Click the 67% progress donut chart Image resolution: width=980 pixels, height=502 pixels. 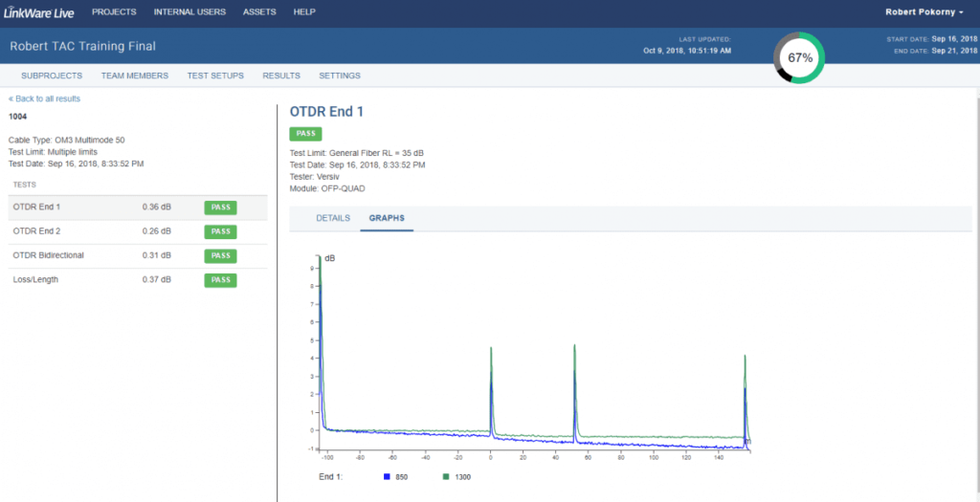coord(799,57)
